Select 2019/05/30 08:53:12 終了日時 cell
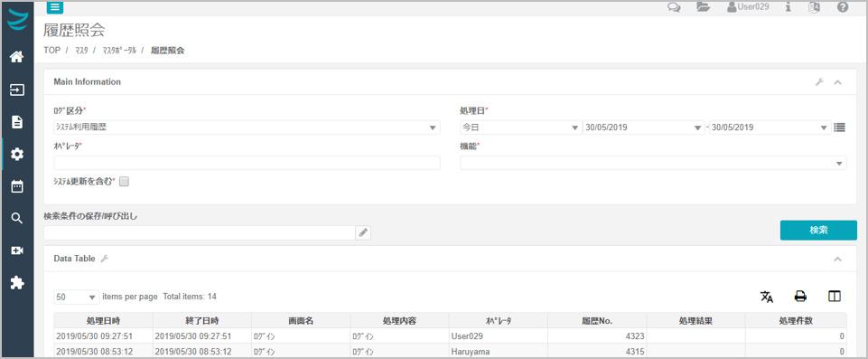The width and height of the screenshot is (868, 359). click(x=202, y=351)
